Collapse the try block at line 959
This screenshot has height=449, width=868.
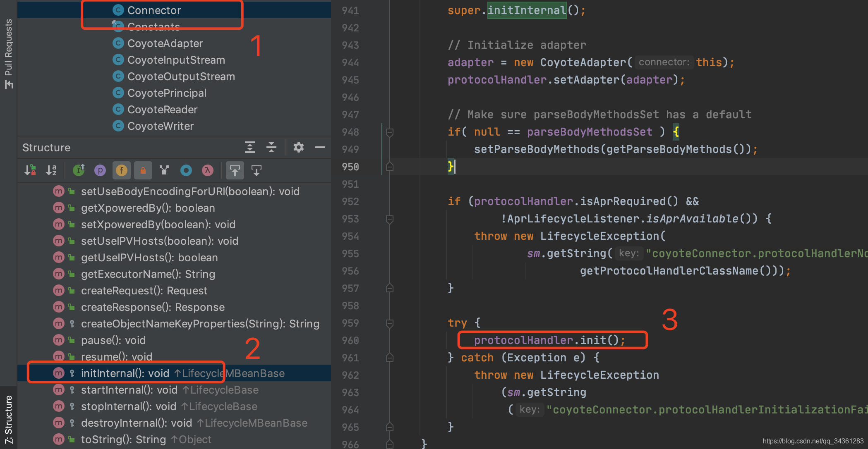click(389, 323)
